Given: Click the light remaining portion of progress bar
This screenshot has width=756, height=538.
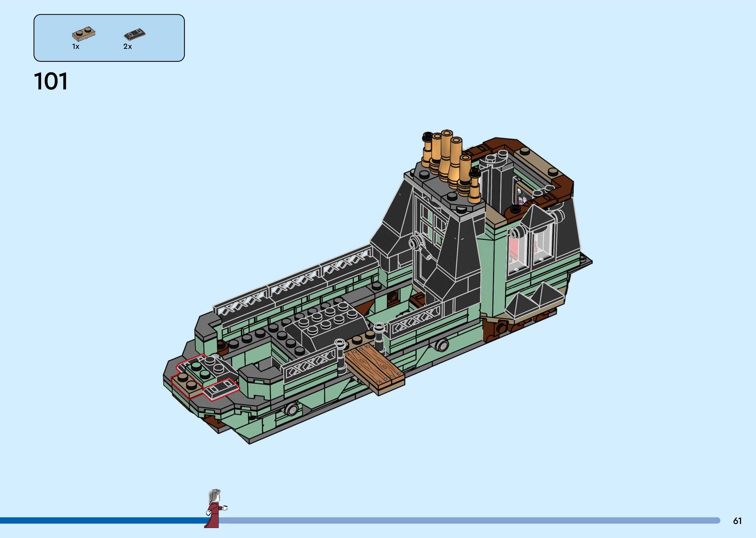Looking at the screenshot, I should (463, 520).
